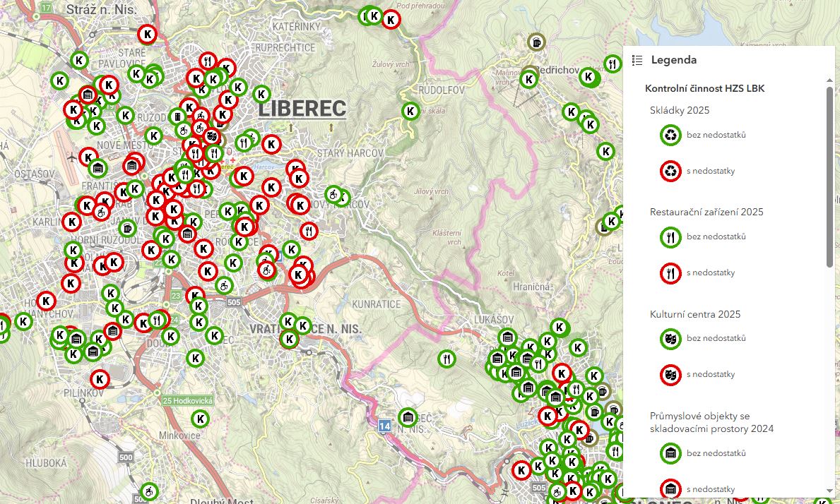Click wheelchair marker near Starý Harcov
The image size is (840, 504).
(333, 194)
